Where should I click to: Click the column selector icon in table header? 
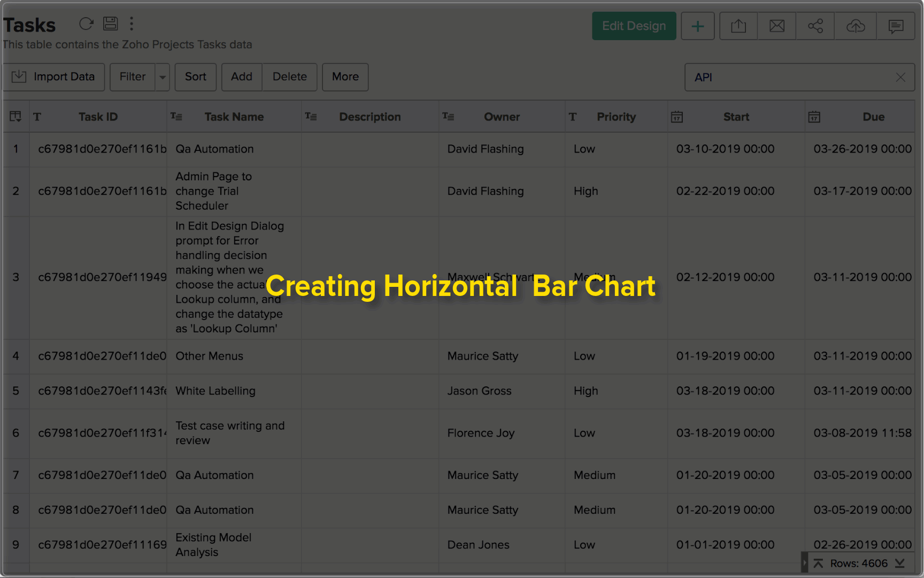[x=16, y=117]
